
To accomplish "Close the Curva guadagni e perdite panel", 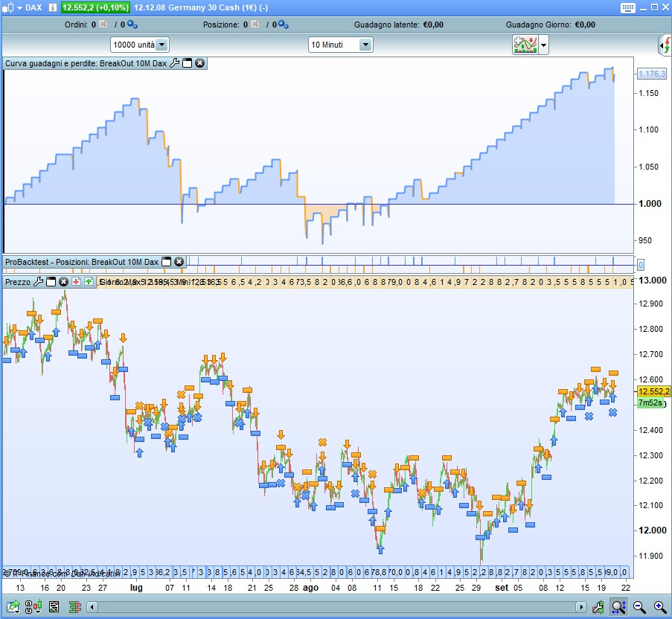I will [x=199, y=63].
